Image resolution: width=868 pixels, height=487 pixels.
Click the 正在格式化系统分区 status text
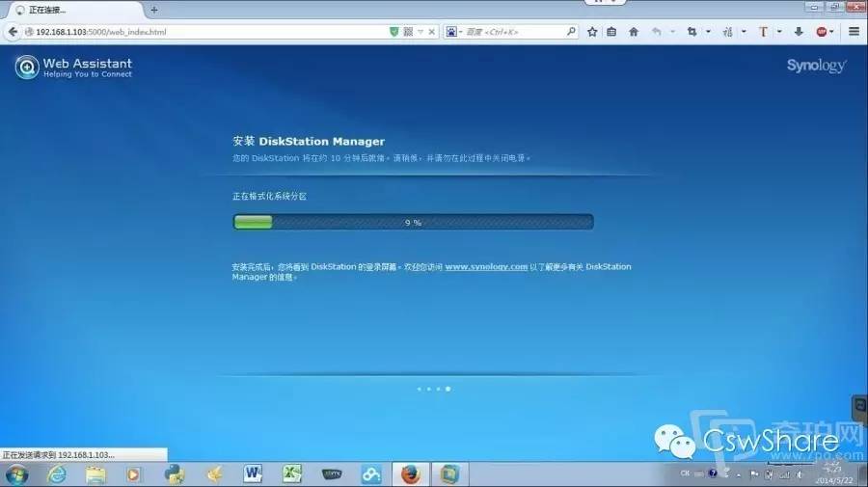coord(269,197)
